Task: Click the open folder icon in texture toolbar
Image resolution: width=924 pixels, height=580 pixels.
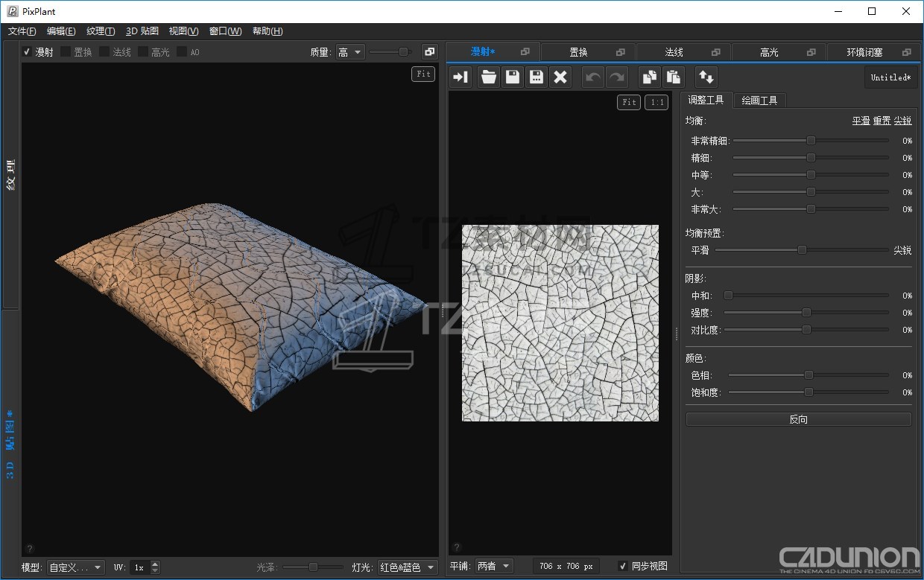Action: click(488, 77)
